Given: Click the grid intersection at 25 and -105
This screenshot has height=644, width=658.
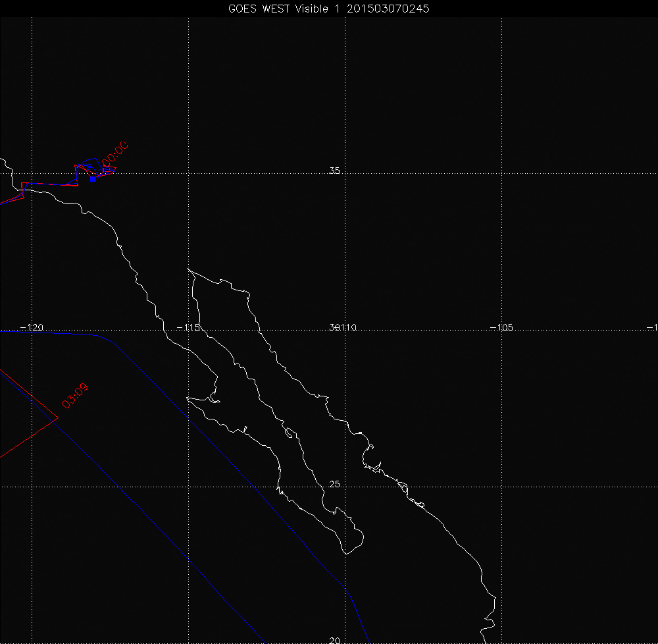Looking at the screenshot, I should coord(502,487).
